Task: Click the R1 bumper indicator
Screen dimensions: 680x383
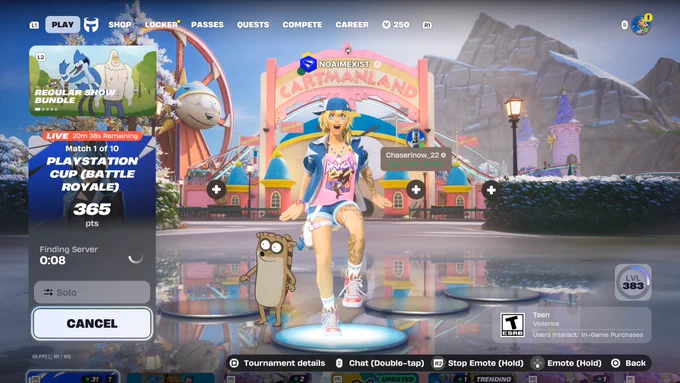Action: click(427, 25)
